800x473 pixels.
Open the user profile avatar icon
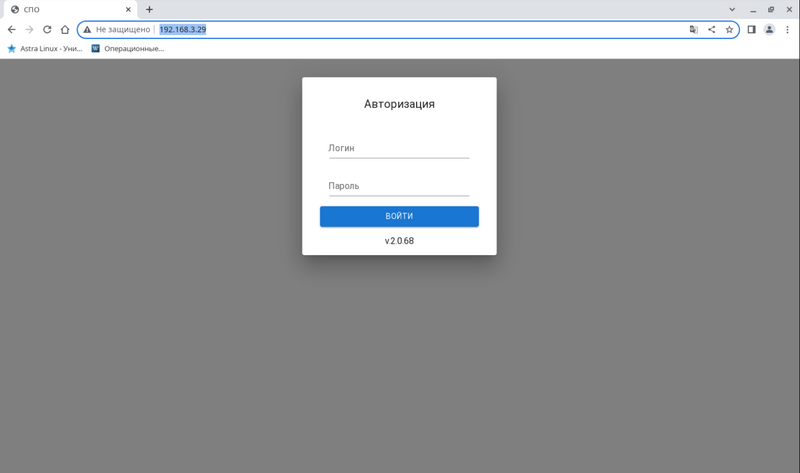(769, 30)
